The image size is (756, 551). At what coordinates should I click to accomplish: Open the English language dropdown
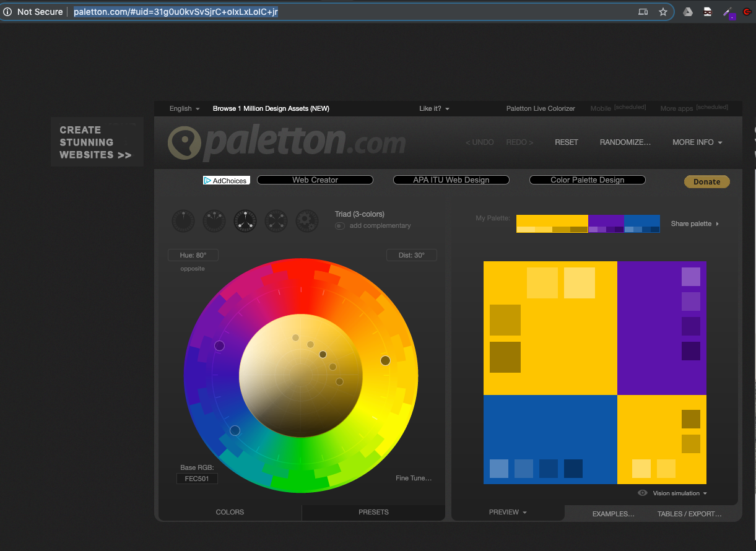185,108
